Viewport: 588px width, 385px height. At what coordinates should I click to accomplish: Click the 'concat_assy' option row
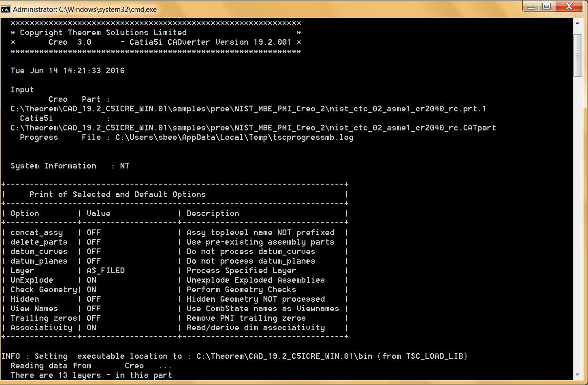175,232
